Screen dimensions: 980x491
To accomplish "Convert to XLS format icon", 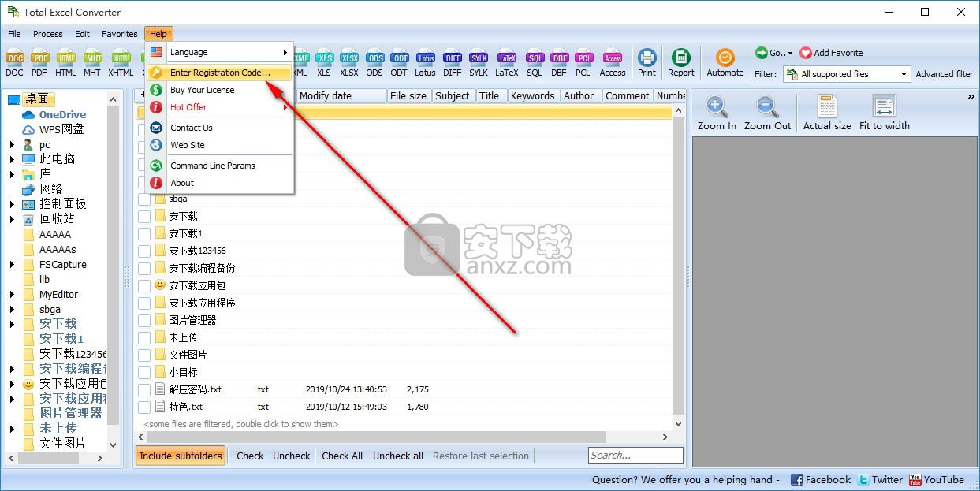I will [324, 63].
